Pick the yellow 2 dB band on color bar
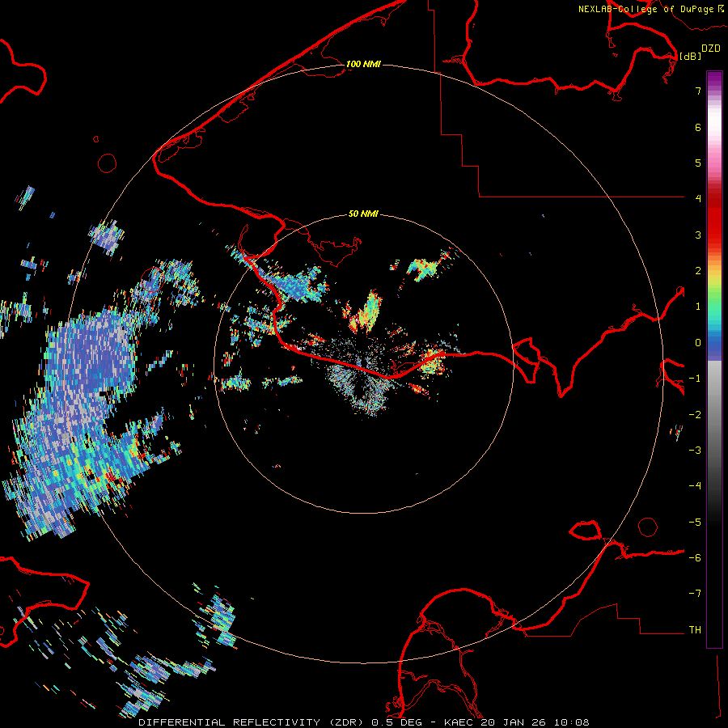The height and width of the screenshot is (728, 728). pyautogui.click(x=714, y=274)
